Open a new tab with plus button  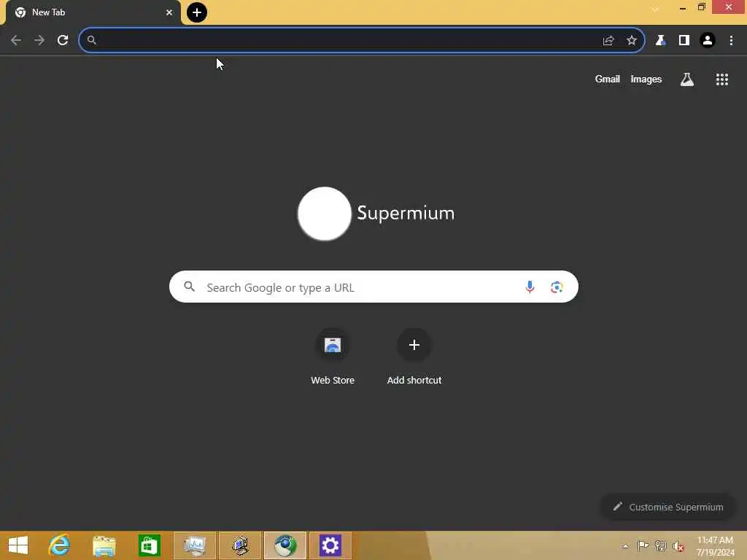pyautogui.click(x=197, y=12)
